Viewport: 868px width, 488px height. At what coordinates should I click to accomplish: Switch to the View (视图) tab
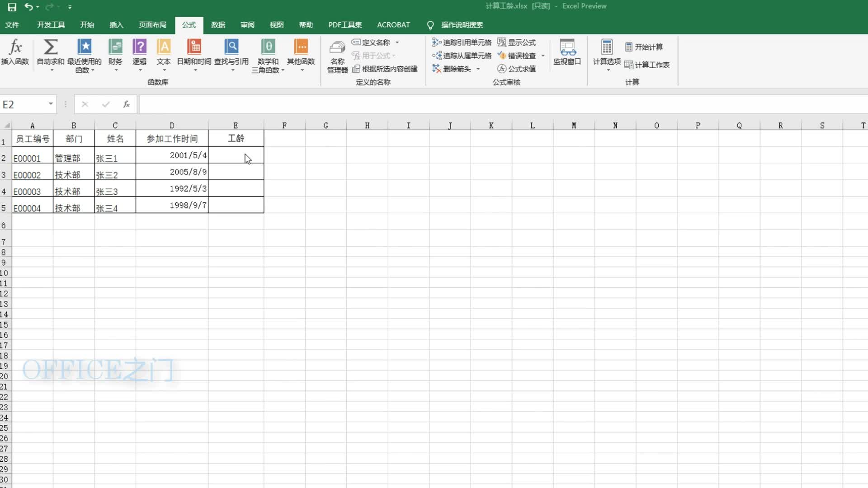click(x=277, y=25)
